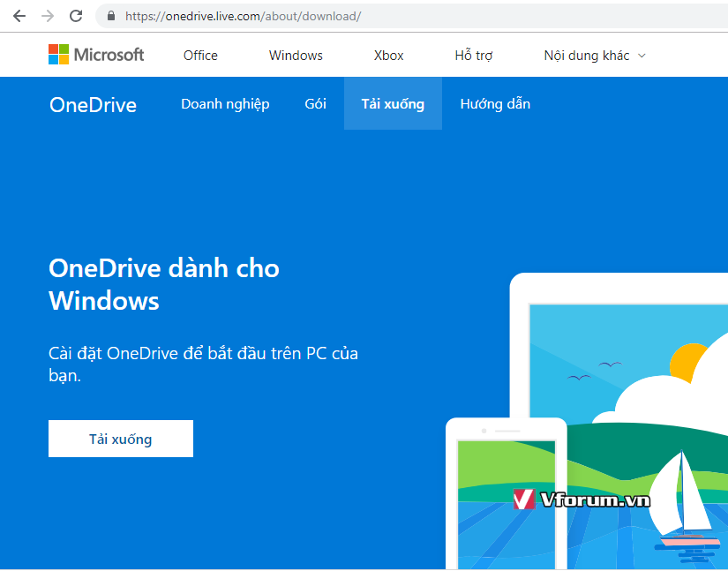Click the Microsoft logo
Screen dimensions: 728x571
coord(96,55)
